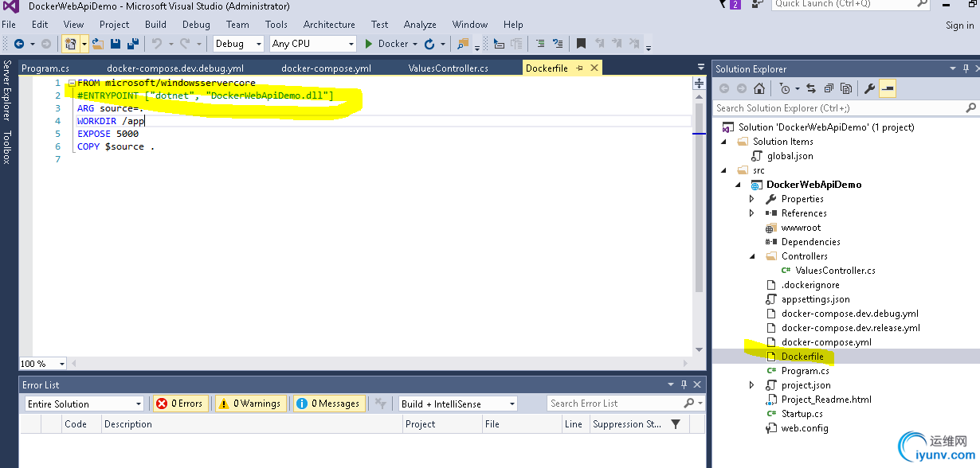This screenshot has width=980, height=468.
Task: Collapse the Solution Items folder
Action: (723, 142)
